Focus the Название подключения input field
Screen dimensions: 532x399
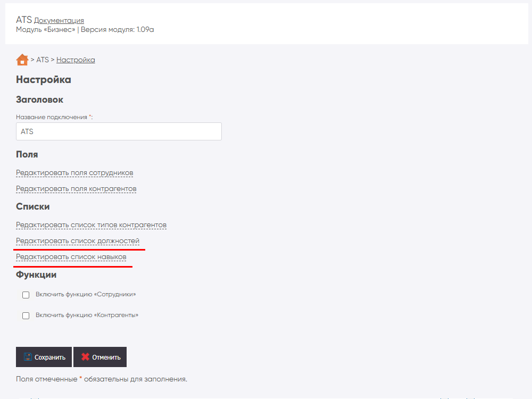(x=119, y=131)
